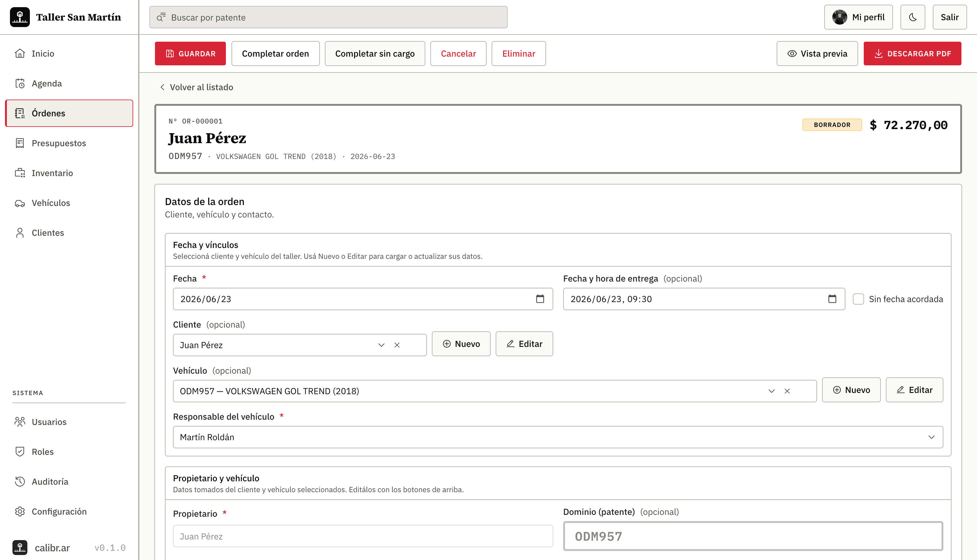The width and height of the screenshot is (977, 560).
Task: Click Editar button next to Cliente
Action: [x=524, y=344]
